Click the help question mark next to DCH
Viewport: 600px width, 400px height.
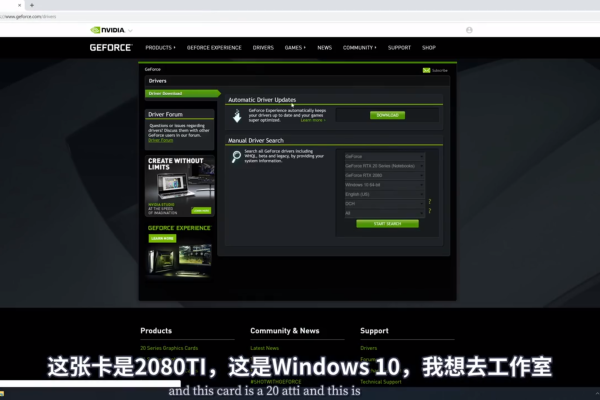coord(430,201)
